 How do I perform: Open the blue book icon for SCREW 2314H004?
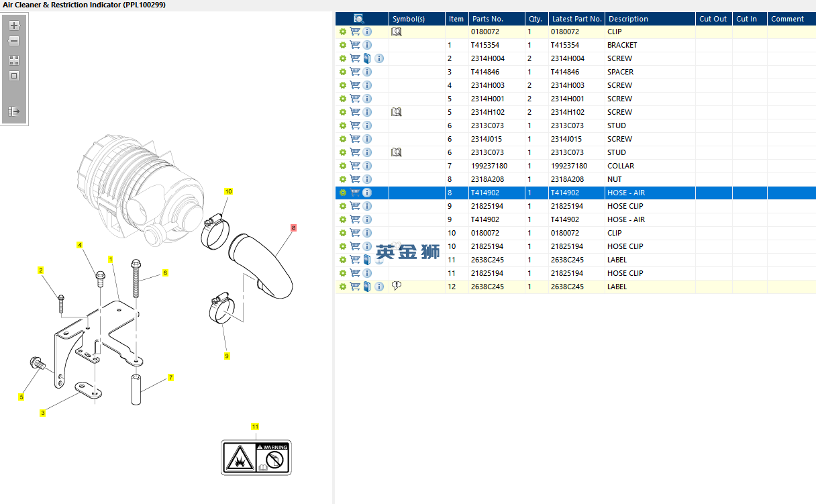point(367,58)
